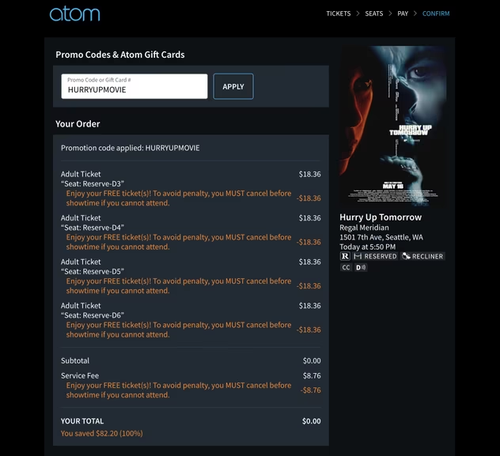Click the YOUR TOTAL $0.00 amount
500x456 pixels.
pos(312,421)
